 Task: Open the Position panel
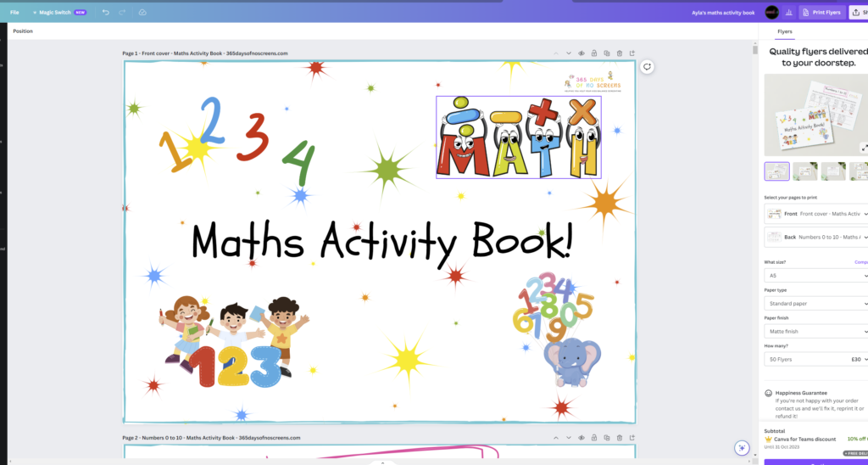point(23,31)
